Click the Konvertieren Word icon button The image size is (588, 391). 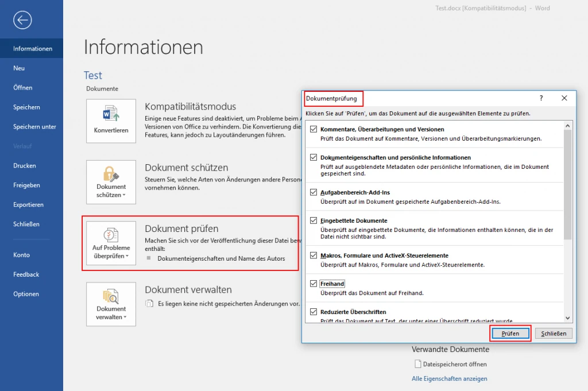coord(111,121)
